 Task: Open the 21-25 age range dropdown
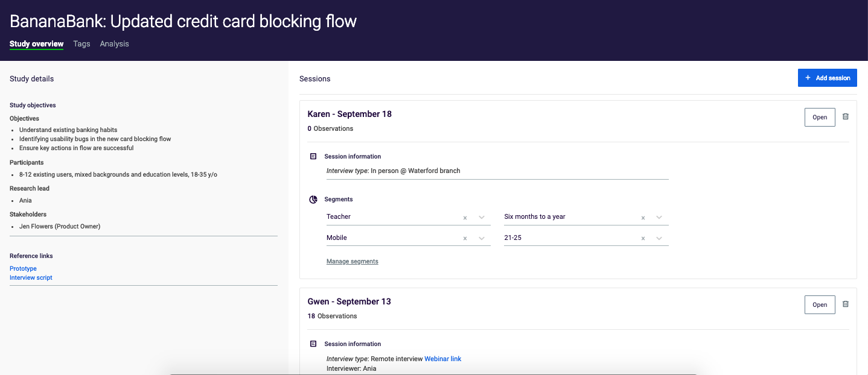659,239
